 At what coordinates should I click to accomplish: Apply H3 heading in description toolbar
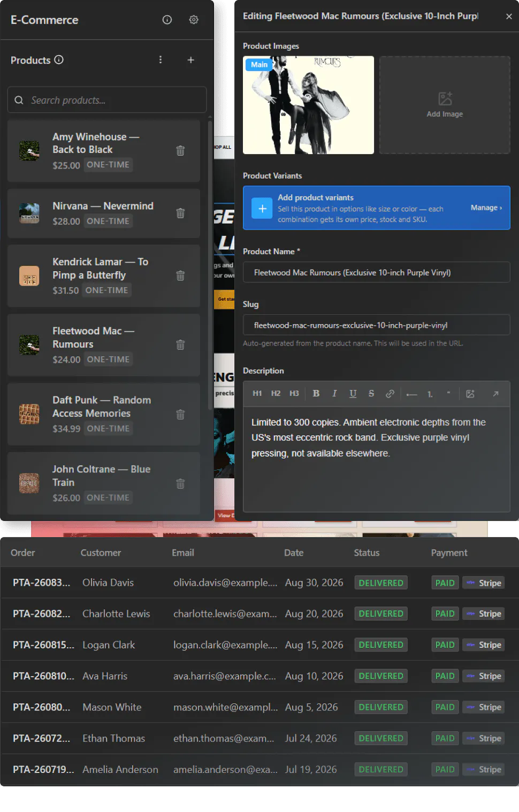tap(294, 394)
